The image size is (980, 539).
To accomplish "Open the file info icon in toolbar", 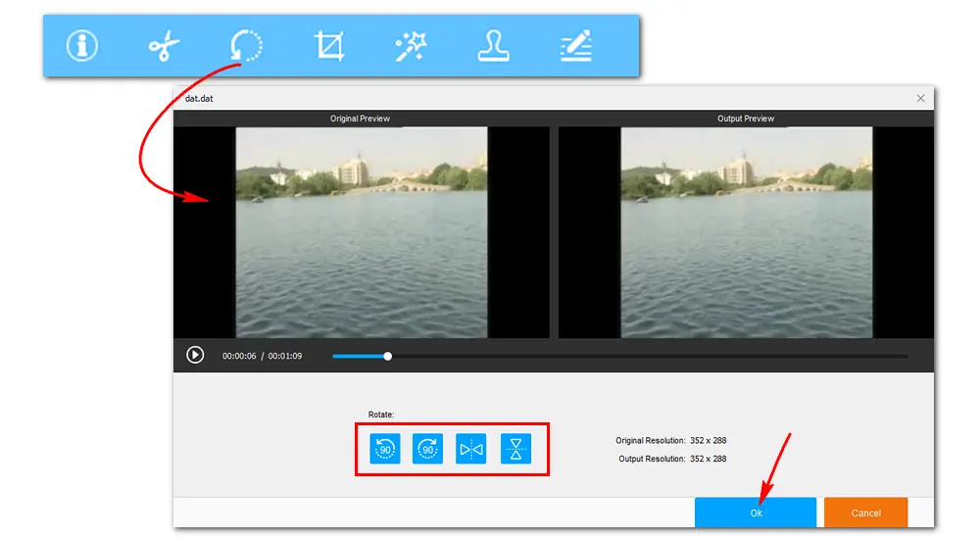I will point(82,46).
